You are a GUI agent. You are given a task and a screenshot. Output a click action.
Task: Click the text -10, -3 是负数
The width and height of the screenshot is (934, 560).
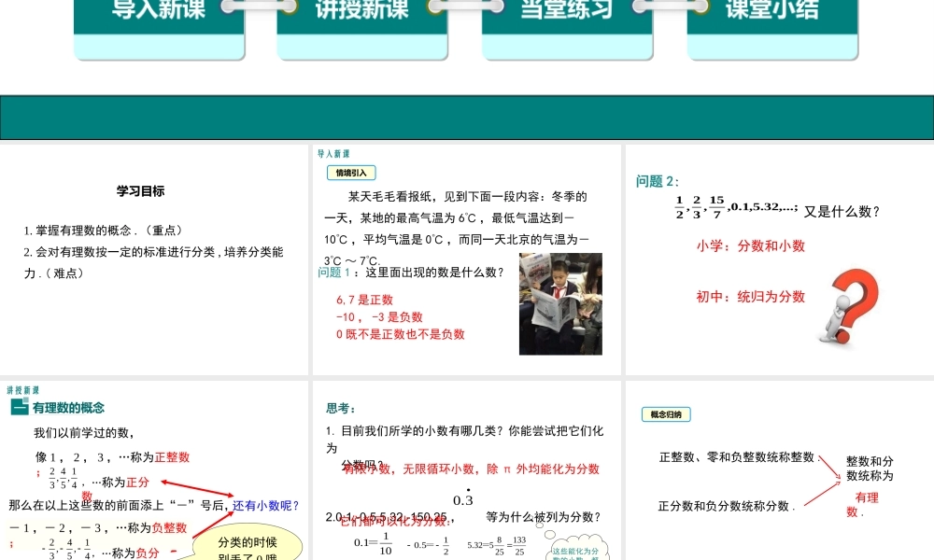379,316
